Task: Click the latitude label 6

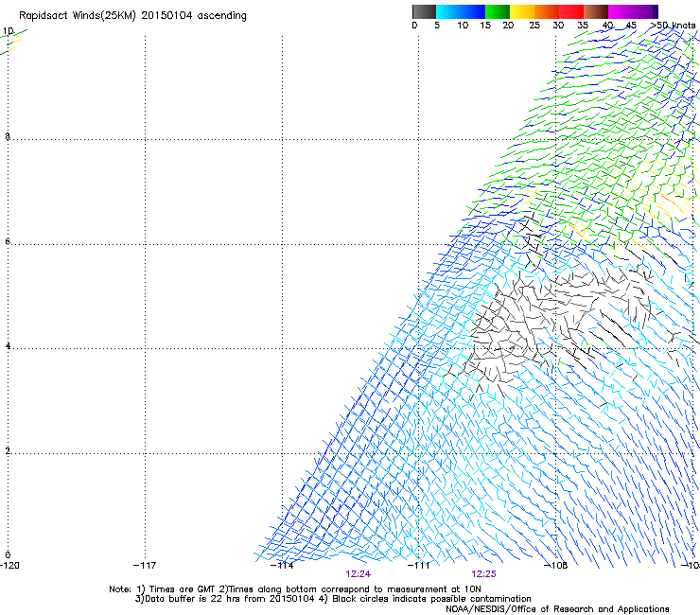Action: click(x=8, y=241)
